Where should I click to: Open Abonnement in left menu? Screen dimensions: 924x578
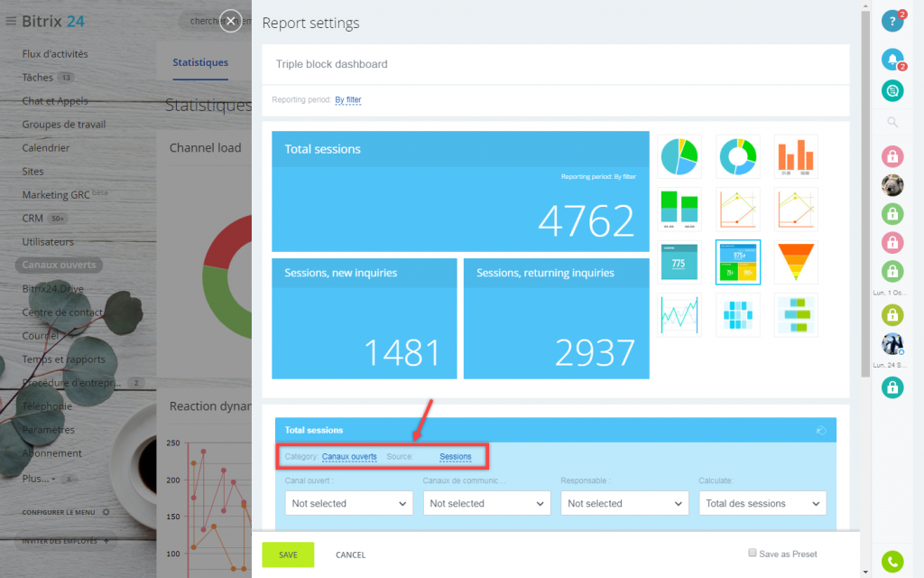[x=51, y=453]
